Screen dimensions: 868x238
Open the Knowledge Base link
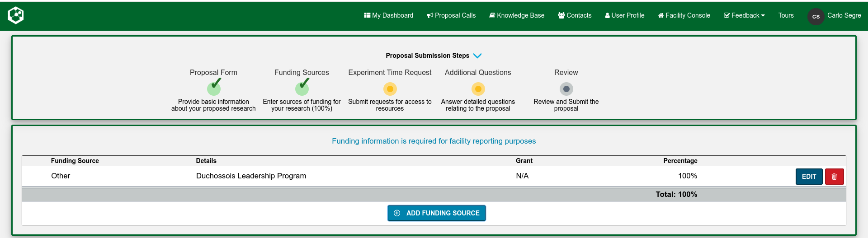click(x=517, y=15)
